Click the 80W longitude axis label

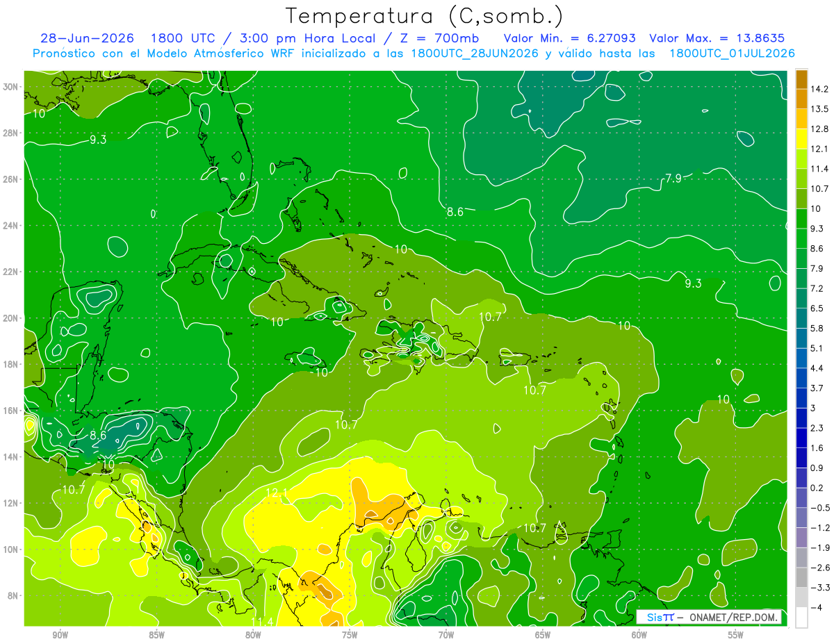click(x=253, y=634)
